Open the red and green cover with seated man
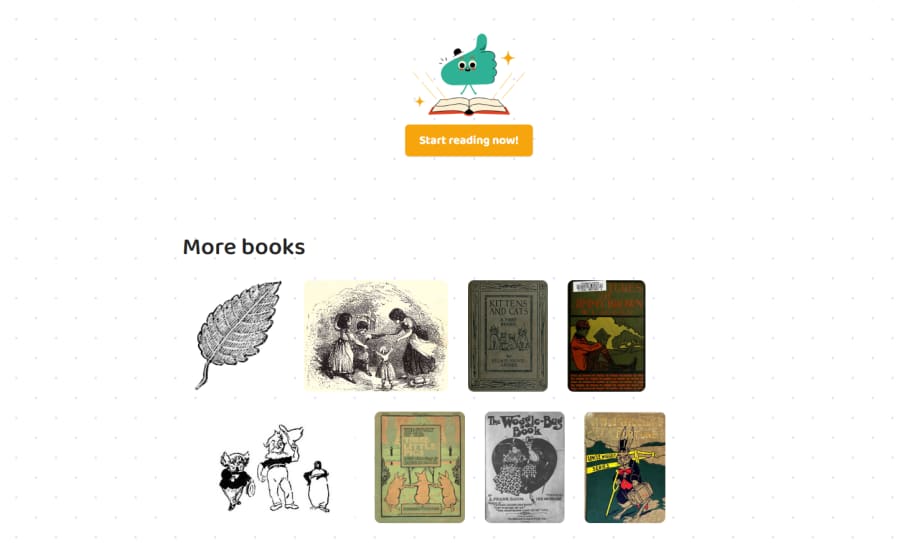Viewport: 900px width, 543px height. pos(606,335)
